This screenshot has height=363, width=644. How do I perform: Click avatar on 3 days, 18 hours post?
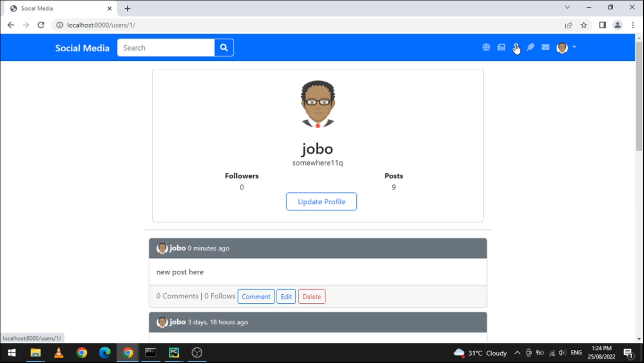[x=162, y=322]
